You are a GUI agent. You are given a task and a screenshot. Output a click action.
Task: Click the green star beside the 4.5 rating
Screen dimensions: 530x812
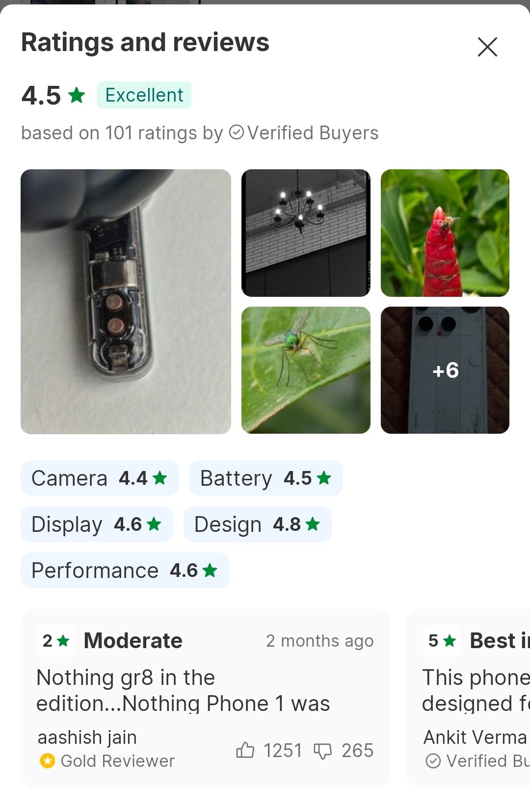(x=77, y=95)
